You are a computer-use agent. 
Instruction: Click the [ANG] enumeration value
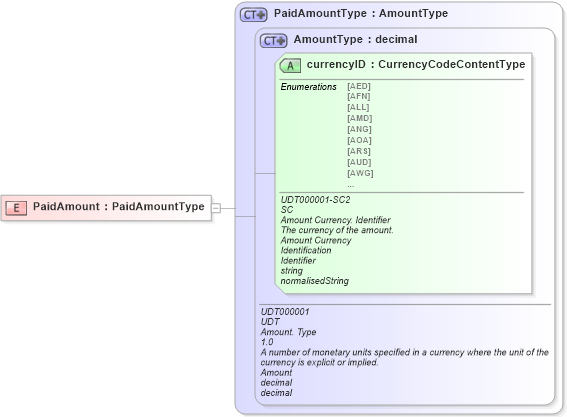tap(359, 129)
